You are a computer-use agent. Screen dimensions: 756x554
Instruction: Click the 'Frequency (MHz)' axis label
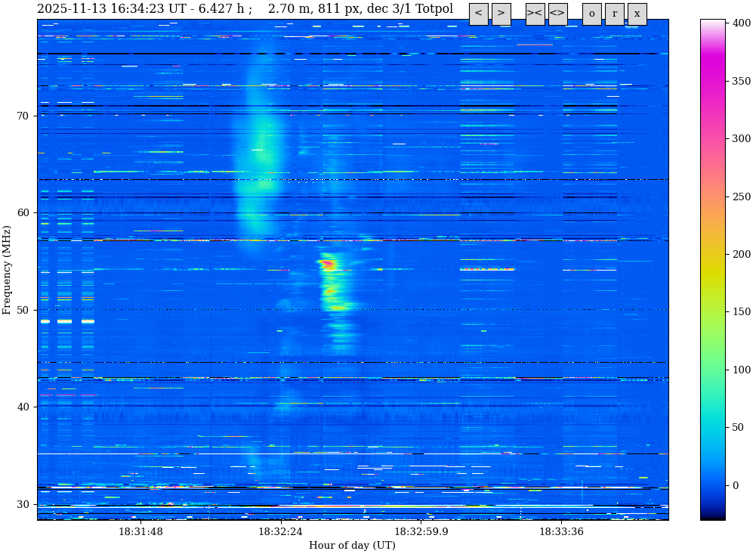pos(8,270)
